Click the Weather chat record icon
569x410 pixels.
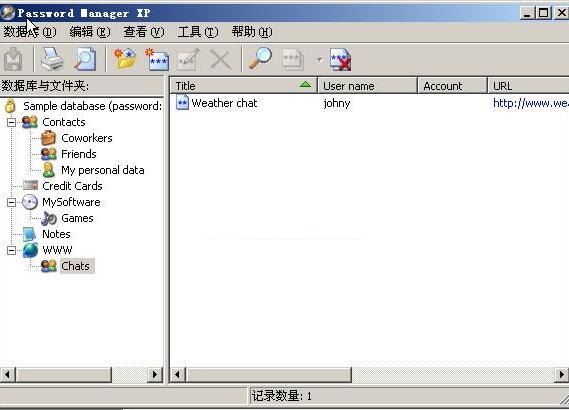click(x=182, y=103)
